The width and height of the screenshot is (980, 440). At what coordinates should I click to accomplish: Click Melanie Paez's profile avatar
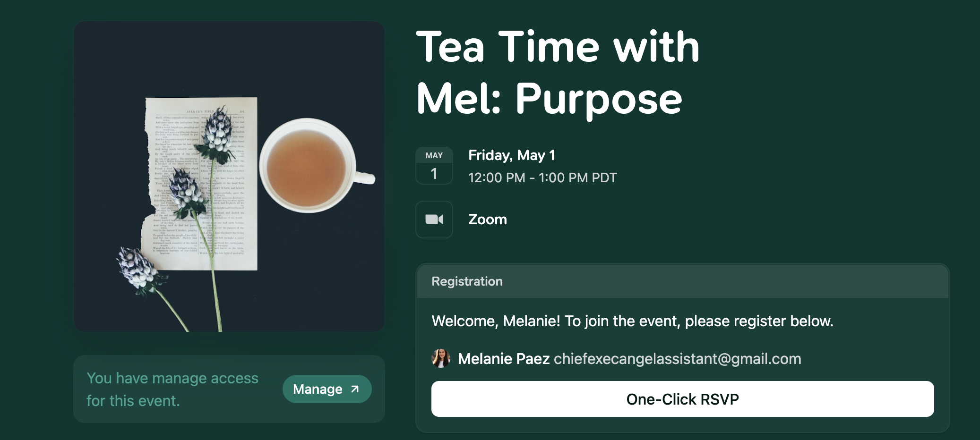pos(441,358)
